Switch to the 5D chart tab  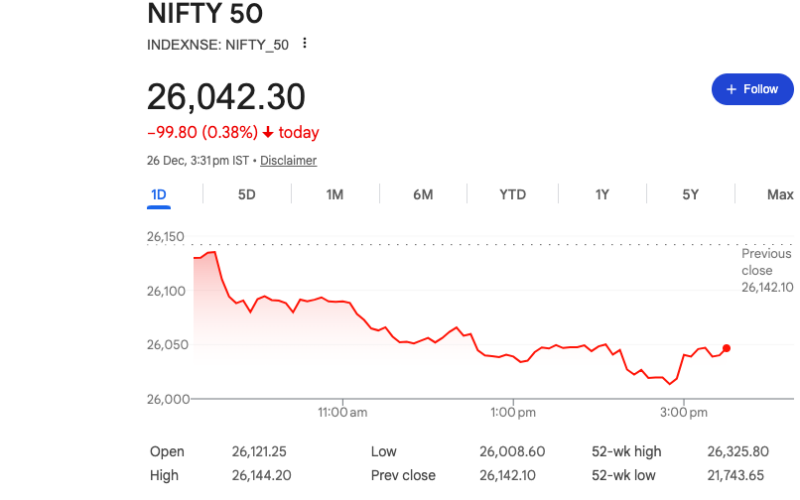(246, 194)
